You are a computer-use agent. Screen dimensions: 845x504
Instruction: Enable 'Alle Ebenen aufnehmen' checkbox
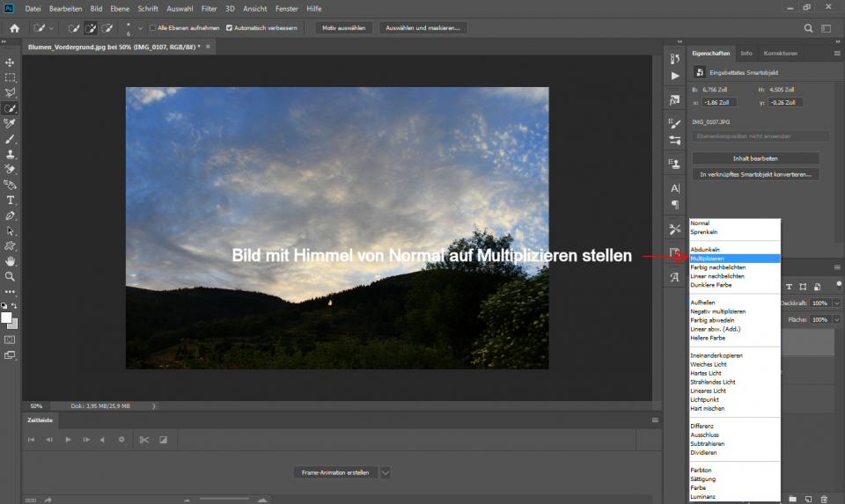[153, 27]
